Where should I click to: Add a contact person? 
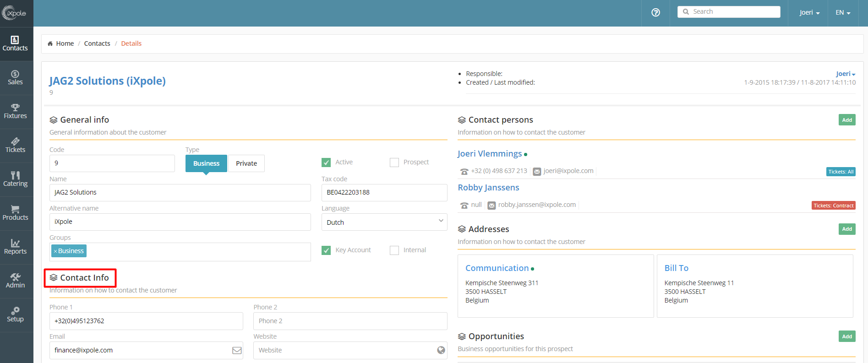point(847,120)
